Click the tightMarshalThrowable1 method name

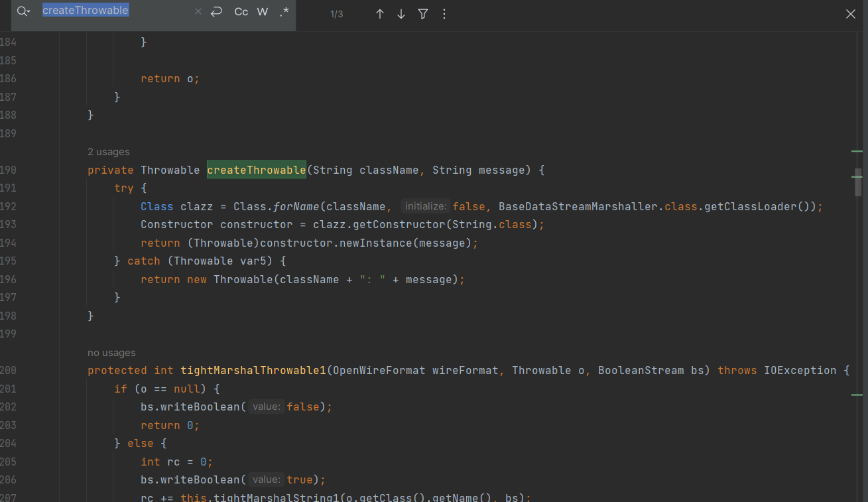[x=253, y=371]
